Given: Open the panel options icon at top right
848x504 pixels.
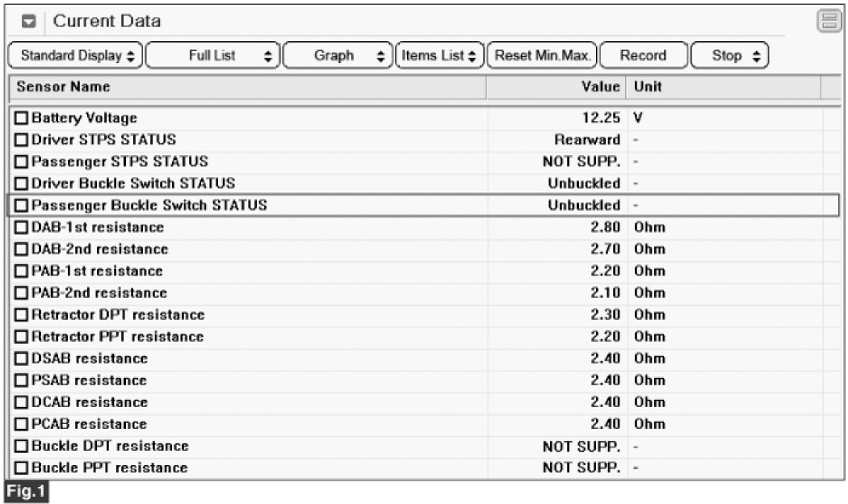Looking at the screenshot, I should click(x=829, y=21).
